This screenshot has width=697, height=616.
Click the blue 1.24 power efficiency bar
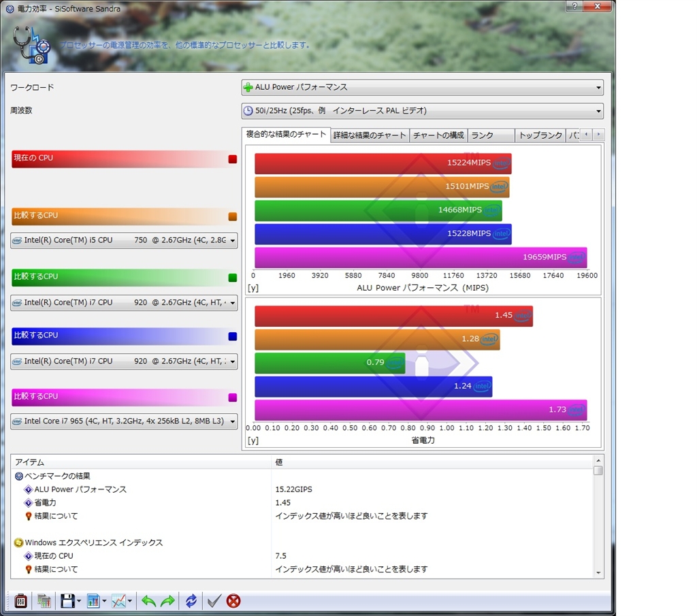[x=374, y=387]
